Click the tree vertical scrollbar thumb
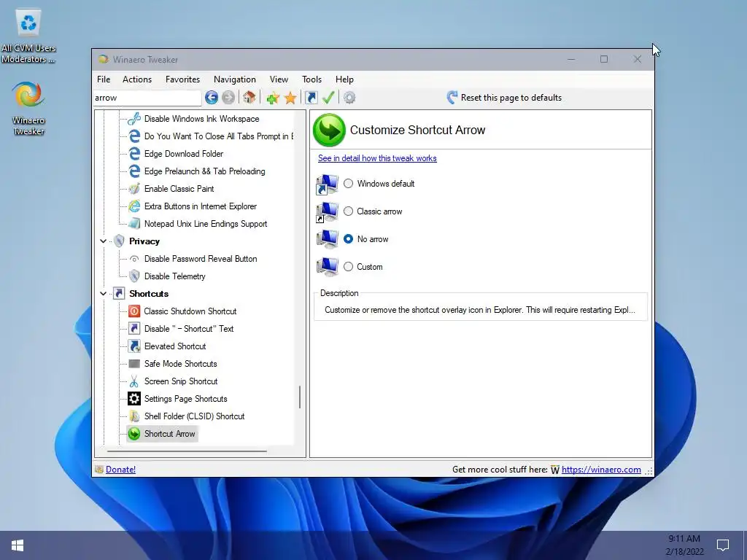Viewport: 747px width, 560px height. pos(300,397)
